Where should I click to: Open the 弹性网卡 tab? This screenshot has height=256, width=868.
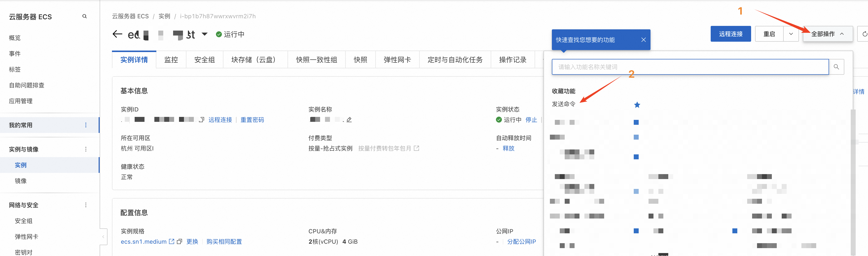tap(397, 60)
